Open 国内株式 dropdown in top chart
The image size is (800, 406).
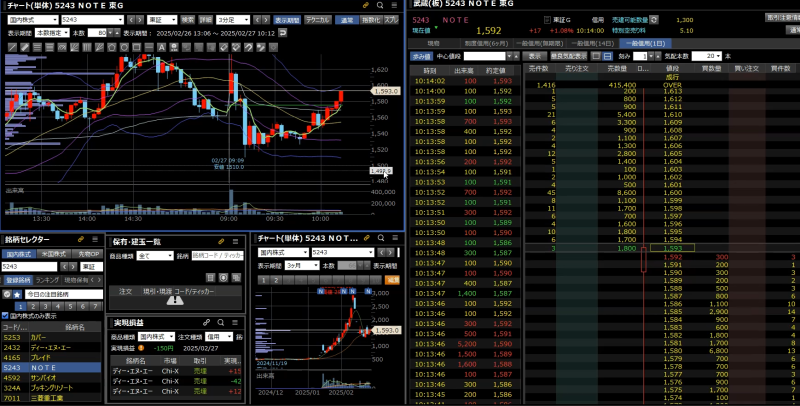point(33,20)
